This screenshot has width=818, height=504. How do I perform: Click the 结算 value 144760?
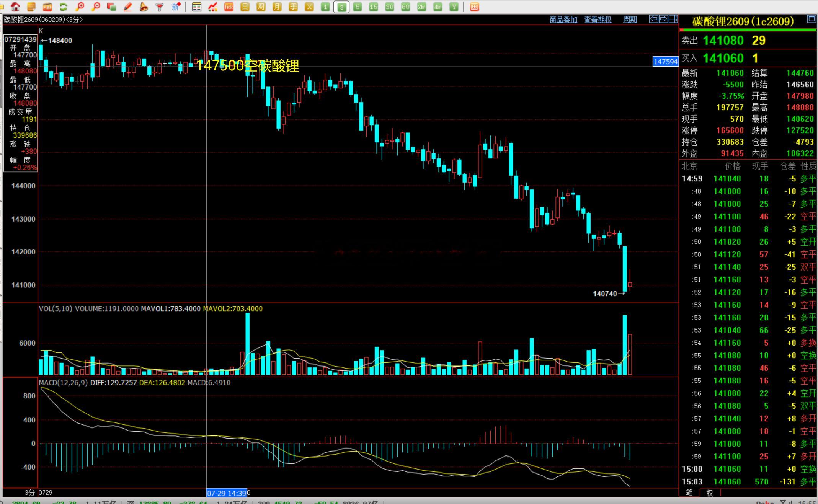(x=800, y=73)
